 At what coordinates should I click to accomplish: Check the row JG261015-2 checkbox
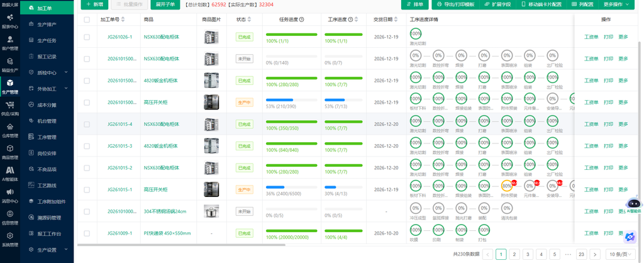pyautogui.click(x=87, y=167)
